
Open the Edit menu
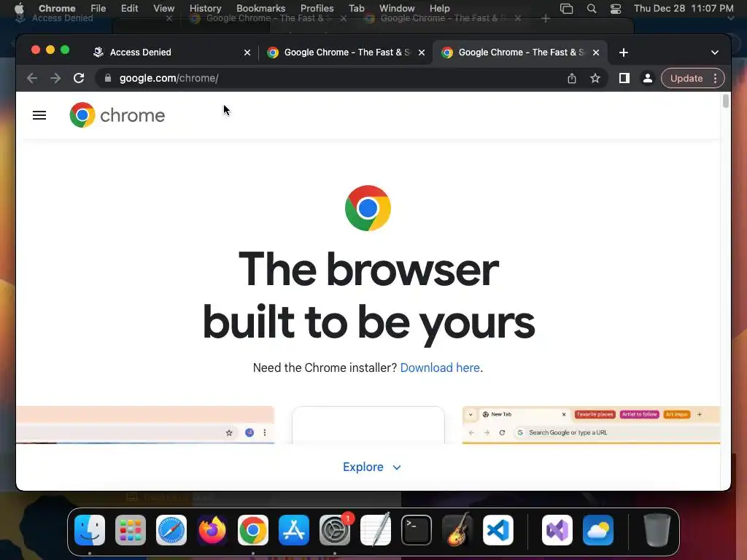point(129,8)
